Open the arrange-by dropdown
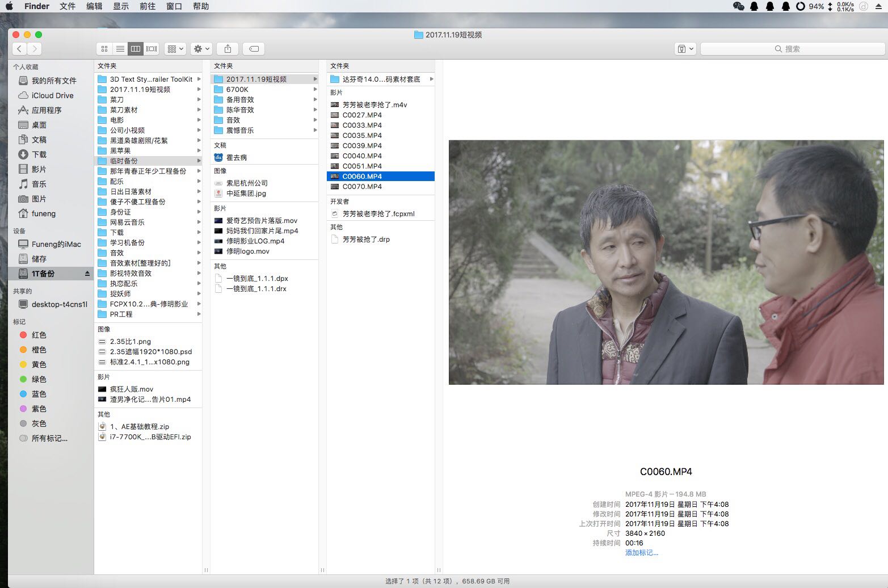Screen dimensions: 888x588 pos(175,49)
